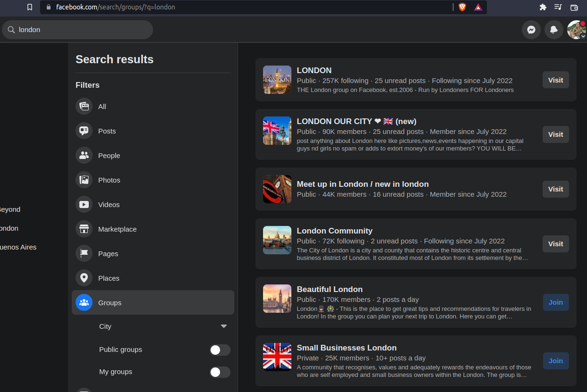Click the "Search results" heading
The height and width of the screenshot is (392, 587).
coord(114,59)
